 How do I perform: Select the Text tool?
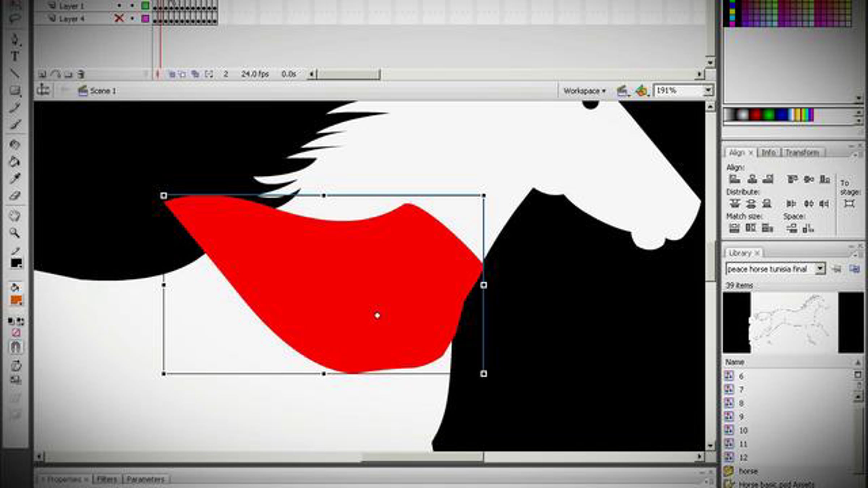pyautogui.click(x=15, y=56)
